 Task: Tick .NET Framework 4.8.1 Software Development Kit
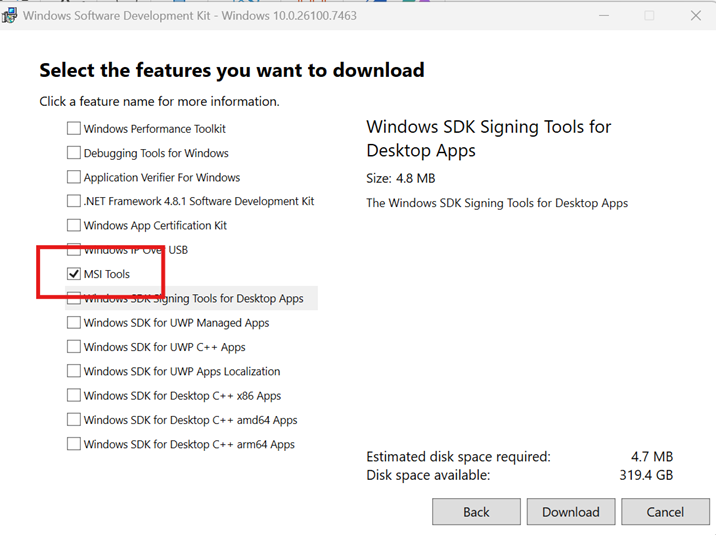pyautogui.click(x=74, y=201)
